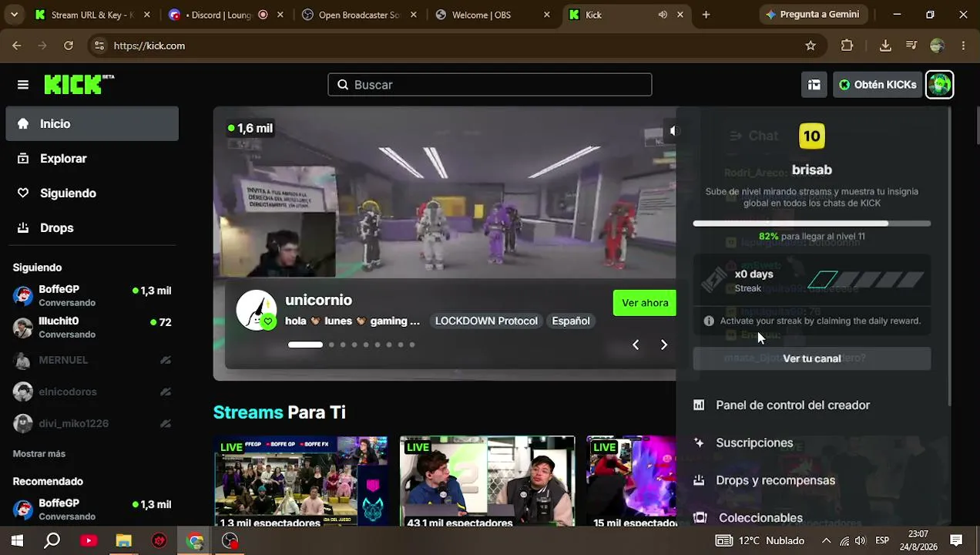Open the creator dashboard grid icon

point(814,85)
